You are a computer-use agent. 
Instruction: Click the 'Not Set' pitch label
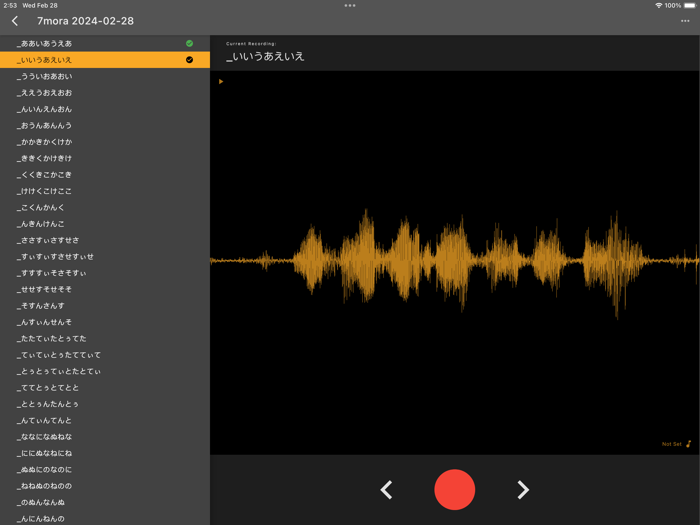[x=671, y=444]
